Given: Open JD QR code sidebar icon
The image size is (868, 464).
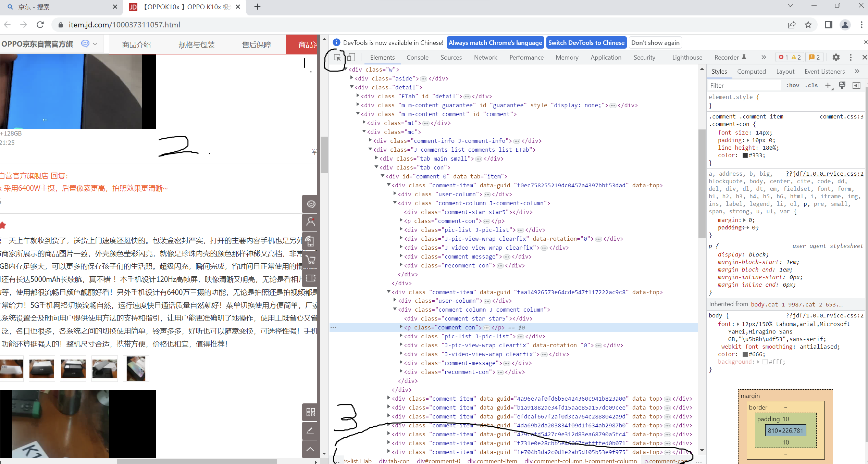Looking at the screenshot, I should (x=311, y=412).
